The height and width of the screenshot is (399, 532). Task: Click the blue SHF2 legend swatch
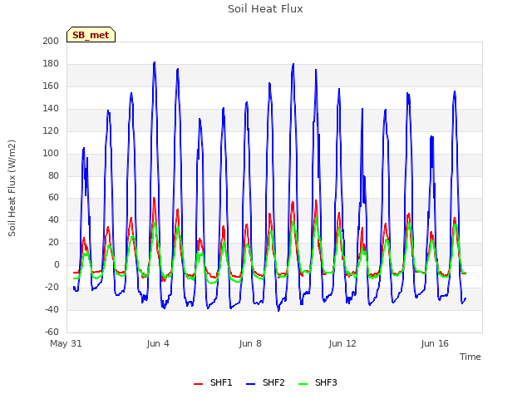pyautogui.click(x=250, y=384)
